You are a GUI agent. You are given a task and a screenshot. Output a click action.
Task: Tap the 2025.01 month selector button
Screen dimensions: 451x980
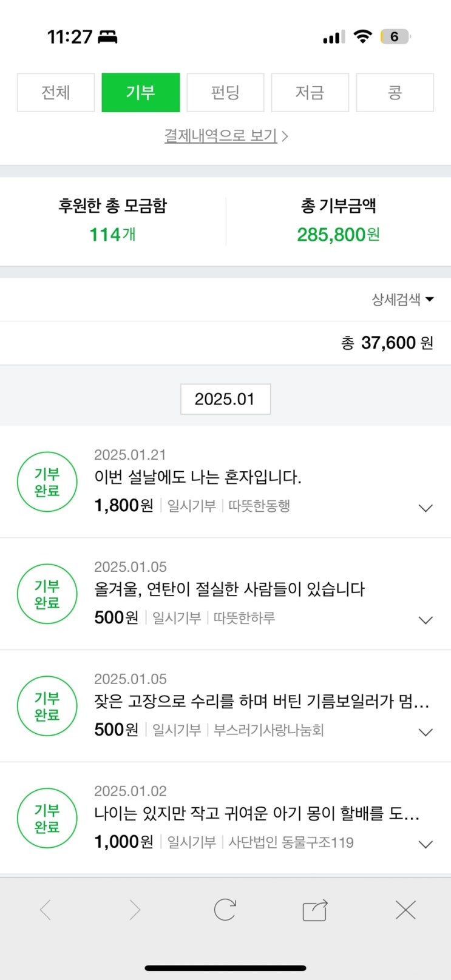[x=225, y=399]
